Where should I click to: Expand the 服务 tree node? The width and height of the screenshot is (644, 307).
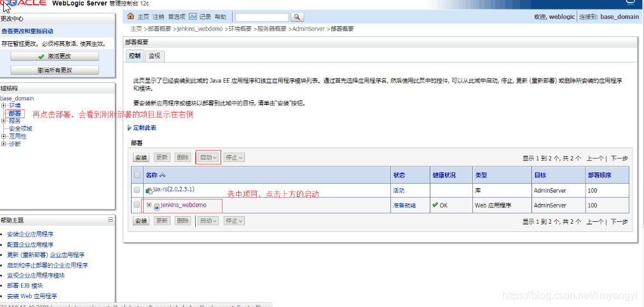pyautogui.click(x=4, y=121)
